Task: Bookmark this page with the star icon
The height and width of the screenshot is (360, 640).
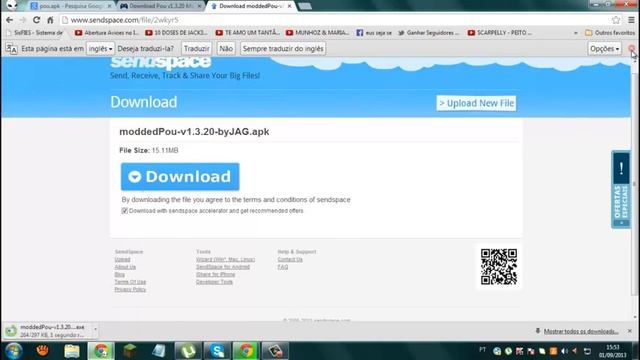Action: [x=616, y=20]
